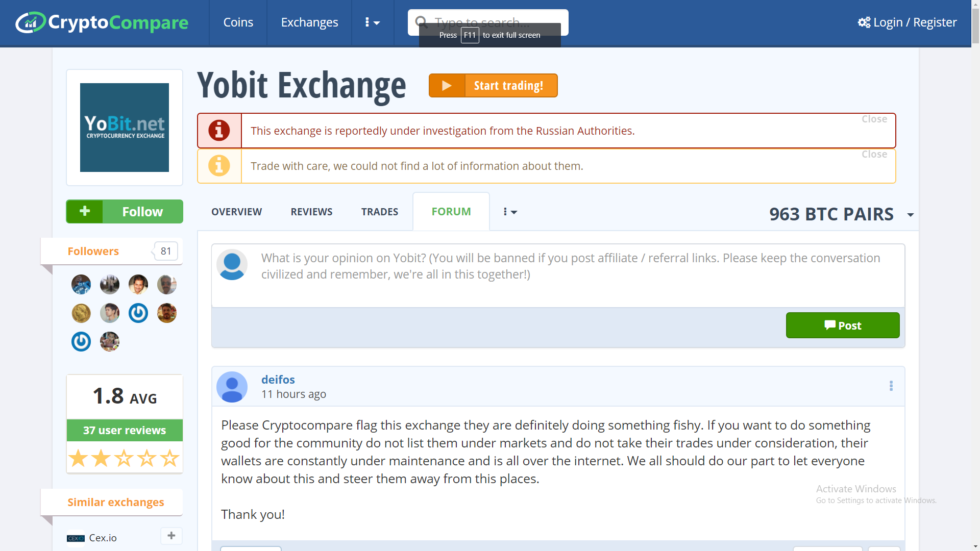Image resolution: width=980 pixels, height=551 pixels.
Task: Click the red info alert icon
Action: point(219,131)
